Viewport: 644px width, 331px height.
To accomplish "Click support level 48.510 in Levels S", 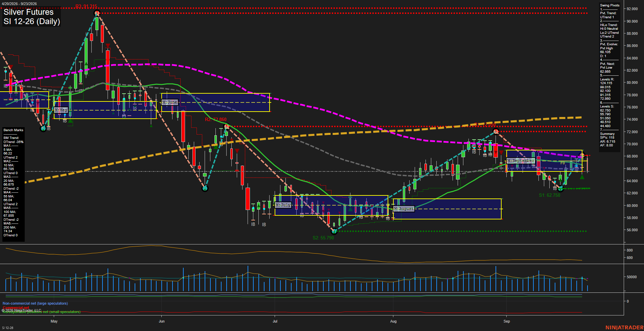I will pyautogui.click(x=605, y=122).
